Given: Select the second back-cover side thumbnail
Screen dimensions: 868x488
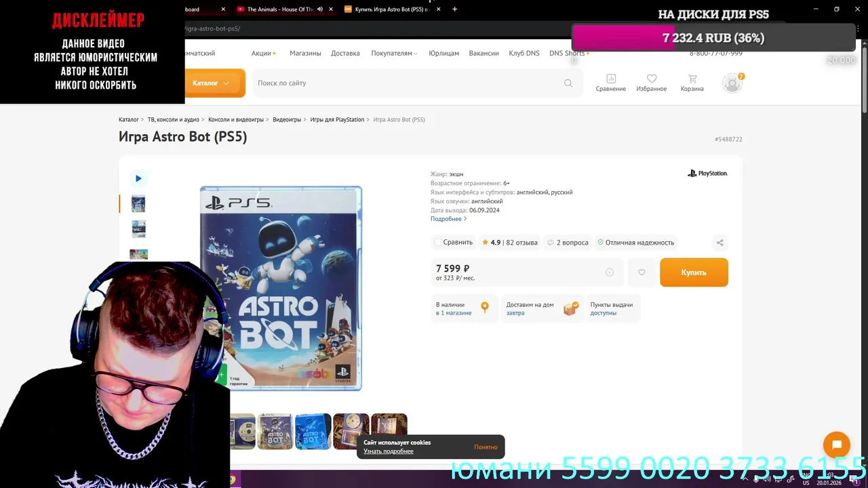Looking at the screenshot, I should click(138, 229).
